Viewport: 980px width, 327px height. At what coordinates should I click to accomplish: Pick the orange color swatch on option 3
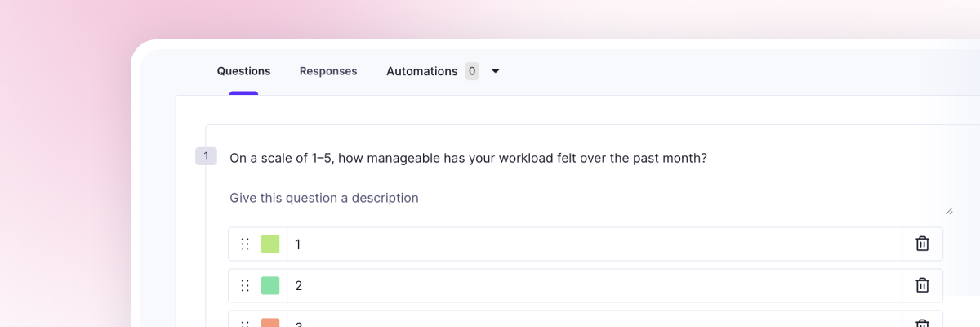(x=270, y=323)
